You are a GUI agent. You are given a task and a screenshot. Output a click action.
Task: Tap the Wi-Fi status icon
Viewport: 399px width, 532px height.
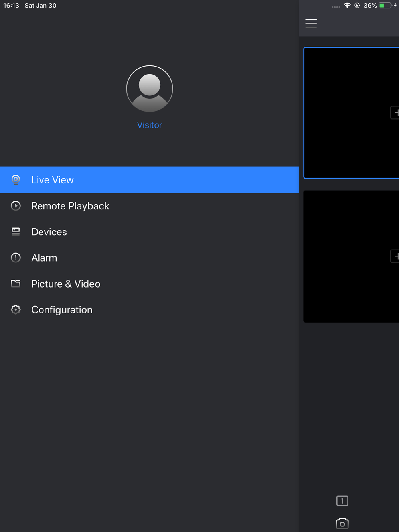(347, 6)
